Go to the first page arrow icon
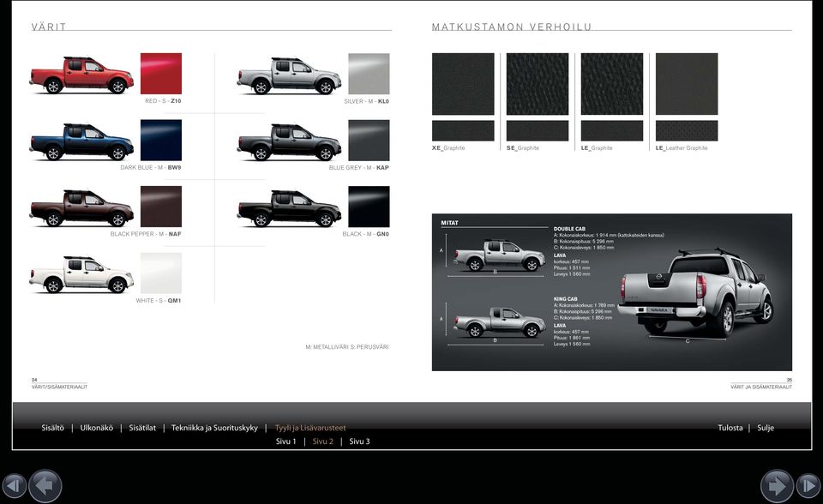This screenshot has height=504, width=823. pyautogui.click(x=14, y=486)
